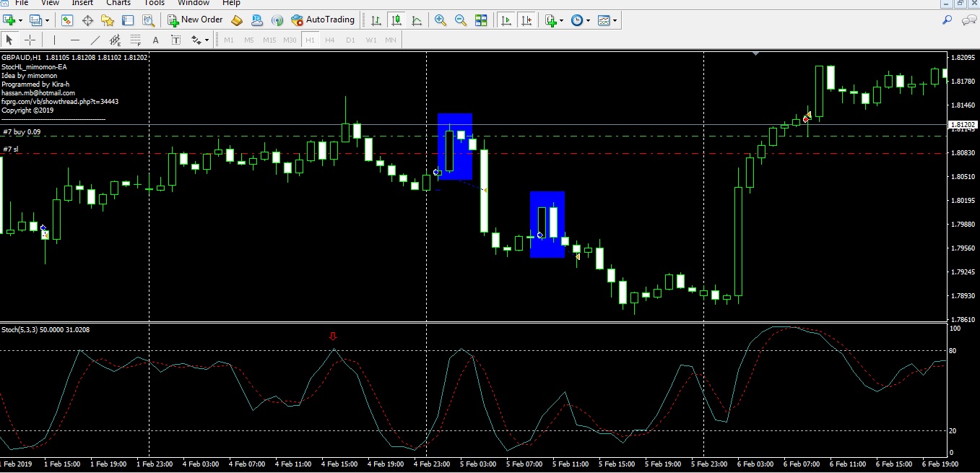The image size is (980, 473).
Task: Open the indicators list dropdown
Action: [563, 20]
